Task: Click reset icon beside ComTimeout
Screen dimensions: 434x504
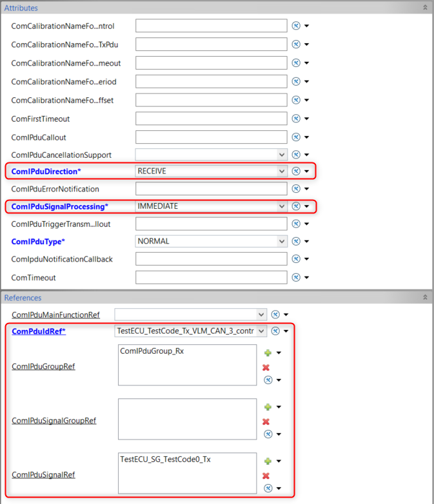Action: click(296, 277)
